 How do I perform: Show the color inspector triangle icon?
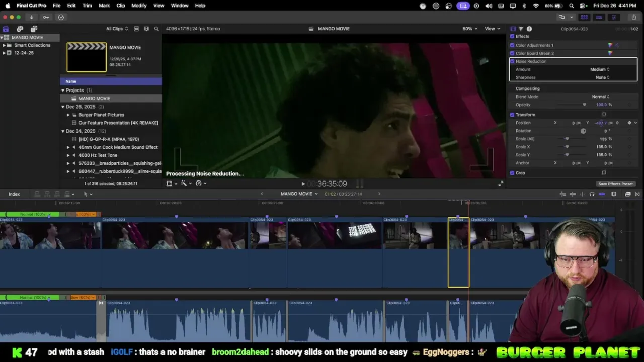(x=521, y=29)
